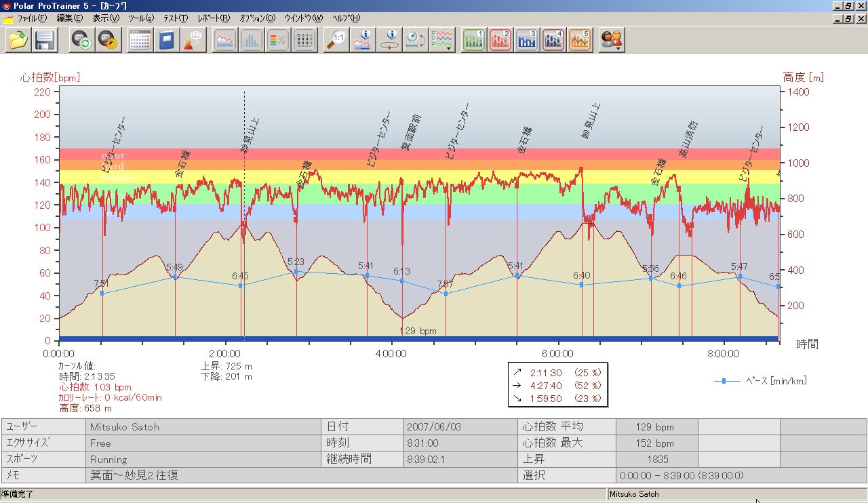This screenshot has height=503, width=868.
Task: Click the chart icon left of ファイル menu
Action: point(7,18)
